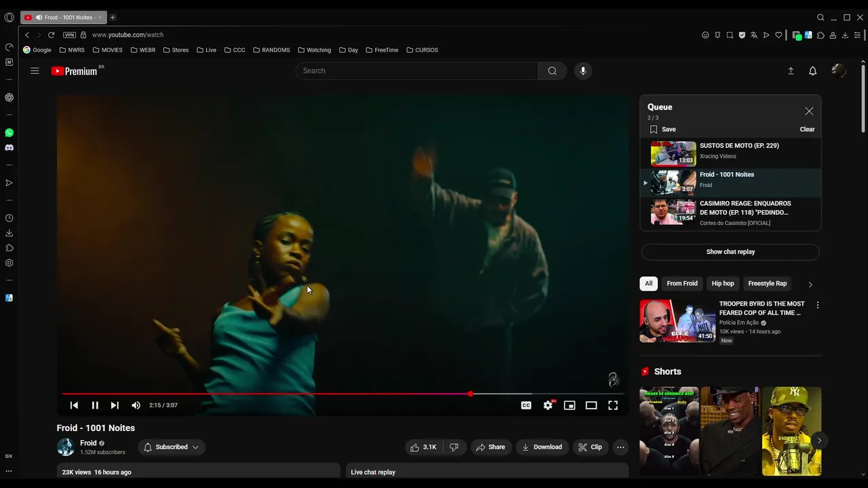Image resolution: width=868 pixels, height=488 pixels.
Task: Open the Watching bookmarks folder
Action: [x=315, y=50]
